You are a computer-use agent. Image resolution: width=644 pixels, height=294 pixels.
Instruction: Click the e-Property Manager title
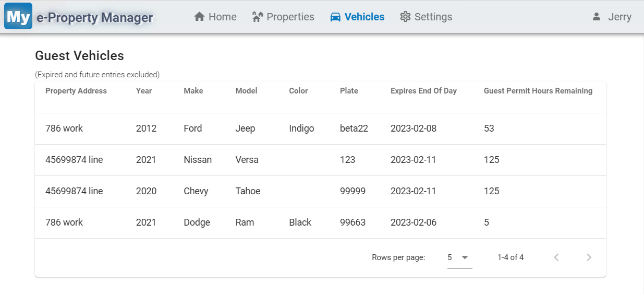(94, 18)
